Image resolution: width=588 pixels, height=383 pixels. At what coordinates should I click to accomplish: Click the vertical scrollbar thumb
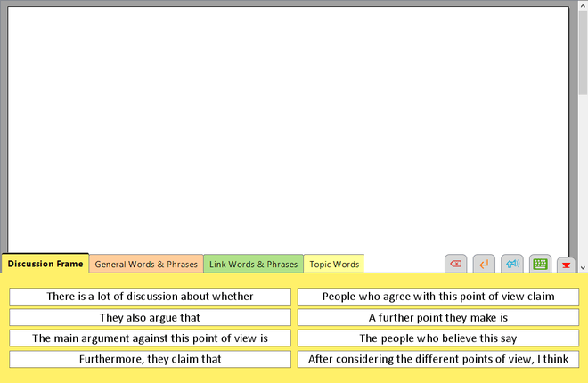[x=583, y=53]
